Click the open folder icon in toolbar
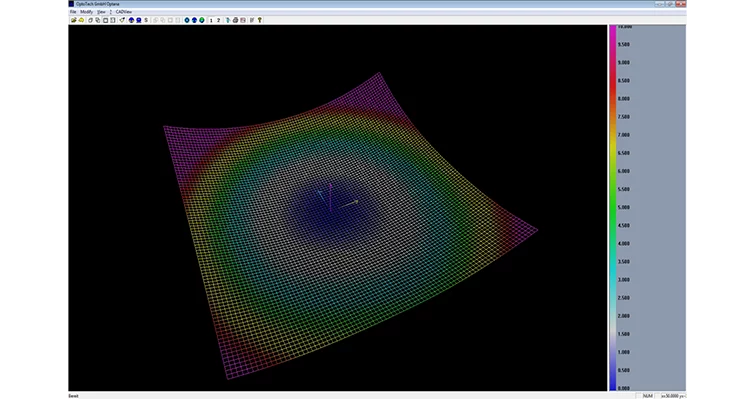This screenshot has width=755, height=399. (x=74, y=20)
